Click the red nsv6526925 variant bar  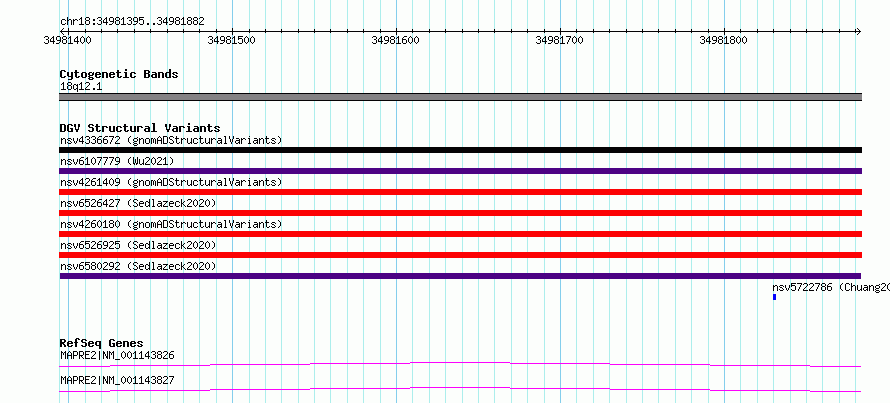(x=460, y=255)
